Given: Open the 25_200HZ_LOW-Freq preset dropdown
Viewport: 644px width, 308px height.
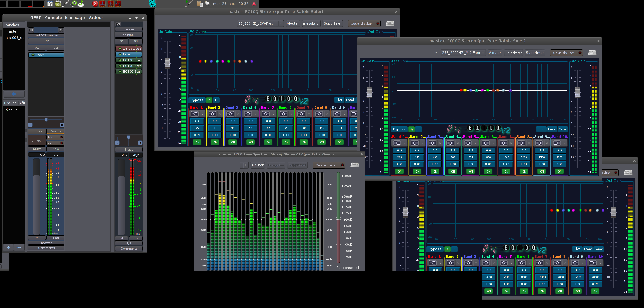Looking at the screenshot, I should pos(260,23).
